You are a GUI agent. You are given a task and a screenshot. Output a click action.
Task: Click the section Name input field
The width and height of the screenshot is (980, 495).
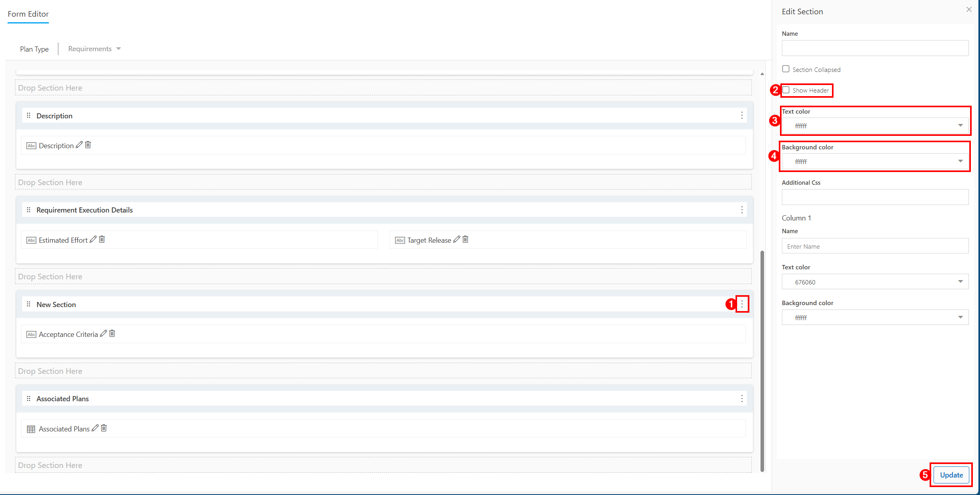(875, 48)
